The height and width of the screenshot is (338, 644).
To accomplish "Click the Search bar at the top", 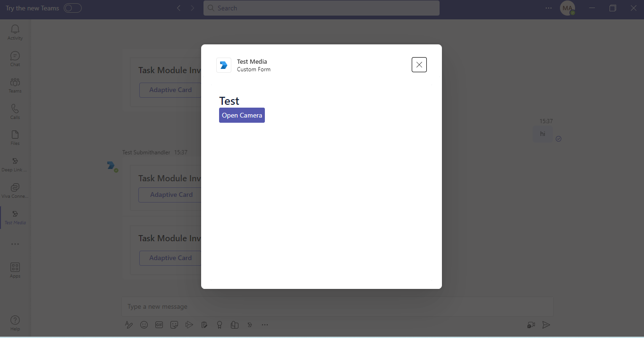I will (322, 8).
